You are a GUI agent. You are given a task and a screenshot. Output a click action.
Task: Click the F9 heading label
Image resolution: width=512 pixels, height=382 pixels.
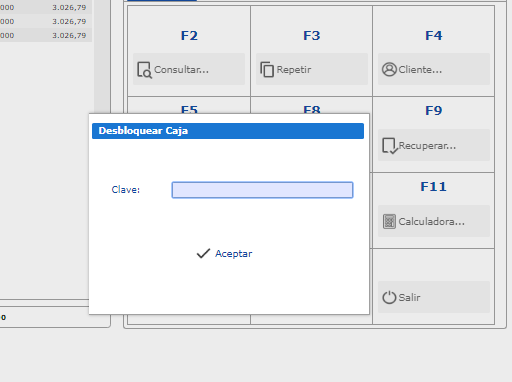pos(434,110)
